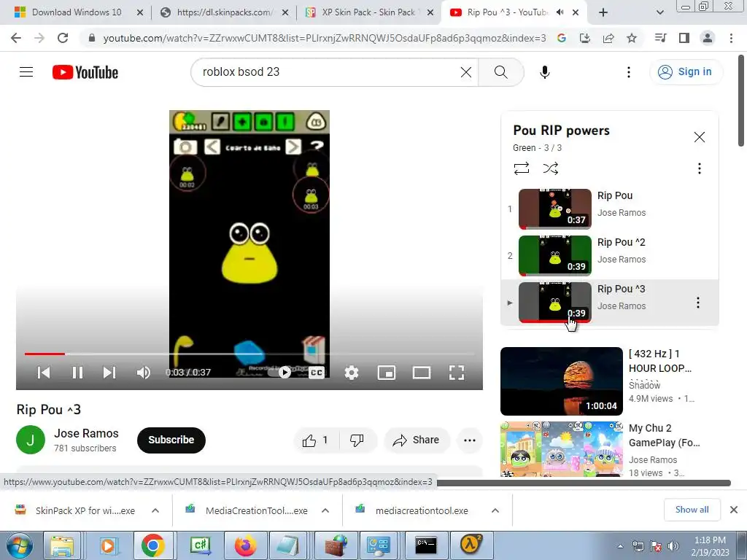Open the Windows Start orb
Screen dimensions: 747x560
click(x=20, y=545)
